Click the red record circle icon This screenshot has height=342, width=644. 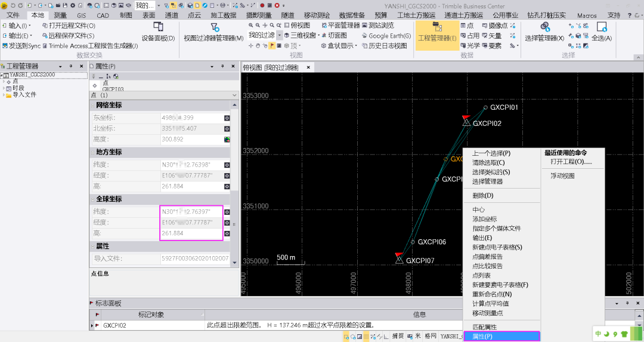tap(262, 5)
